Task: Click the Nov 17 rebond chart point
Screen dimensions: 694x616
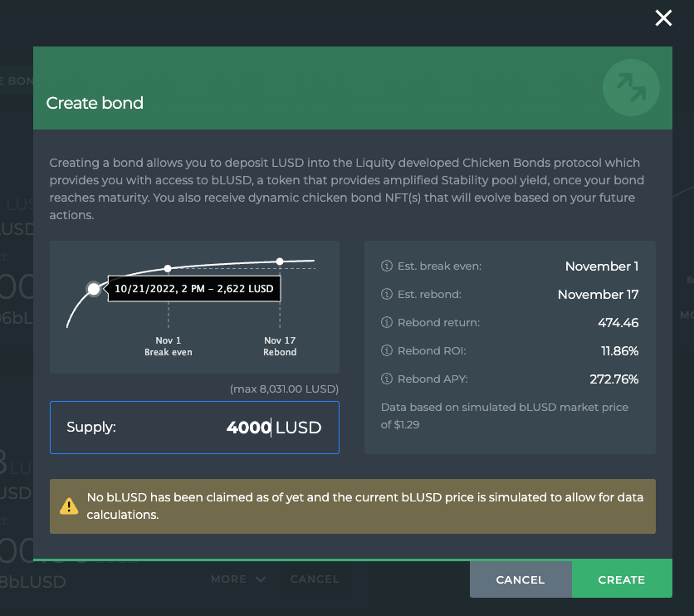Action: point(280,262)
